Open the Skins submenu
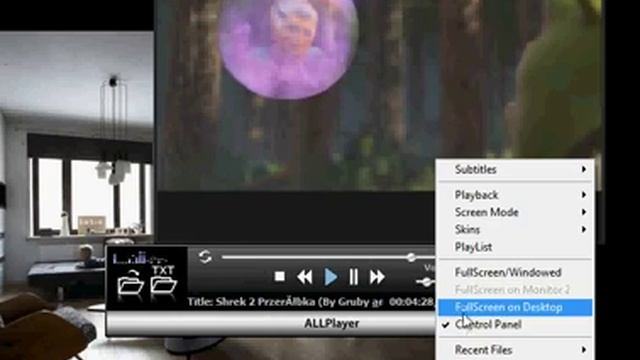This screenshot has width=640, height=360. [515, 229]
